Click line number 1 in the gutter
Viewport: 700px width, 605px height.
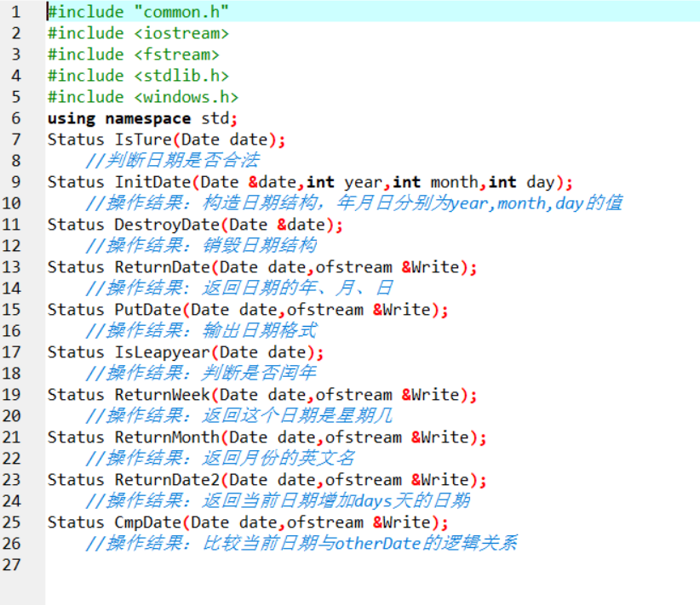point(15,12)
